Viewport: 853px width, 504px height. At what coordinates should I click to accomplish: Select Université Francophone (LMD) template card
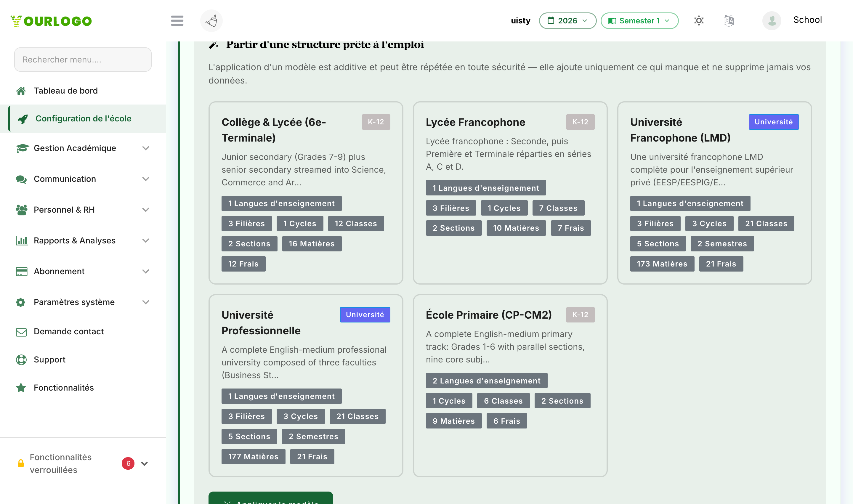point(714,192)
